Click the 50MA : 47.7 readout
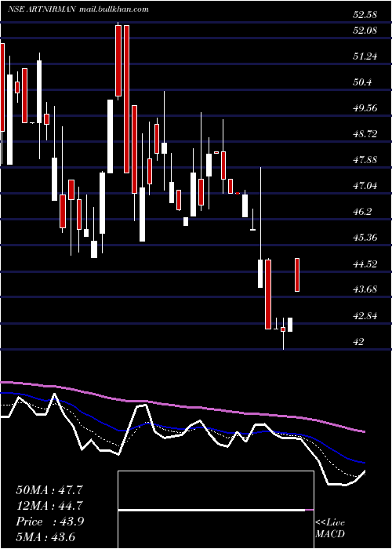The height and width of the screenshot is (549, 392). (x=49, y=490)
